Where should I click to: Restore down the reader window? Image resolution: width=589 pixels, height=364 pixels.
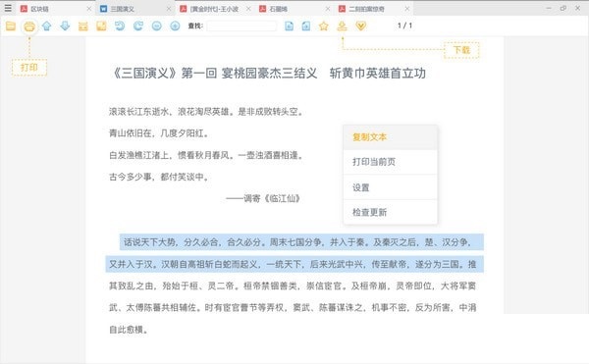tap(563, 8)
